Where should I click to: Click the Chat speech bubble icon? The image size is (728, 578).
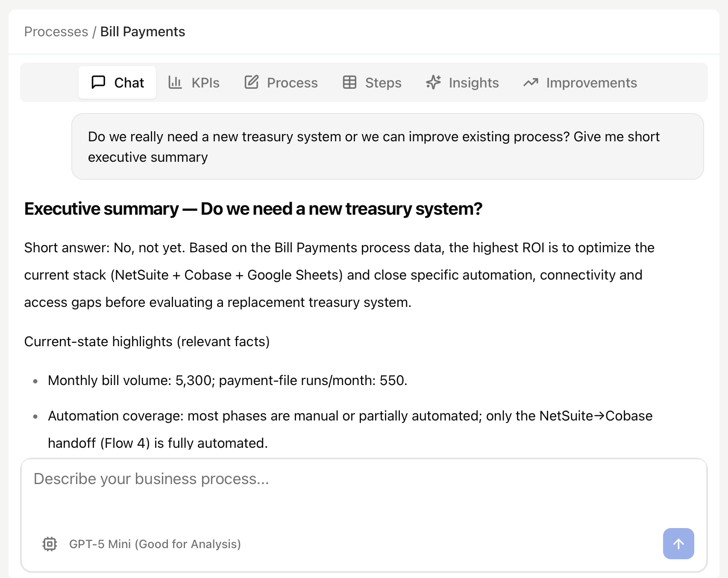click(x=98, y=82)
